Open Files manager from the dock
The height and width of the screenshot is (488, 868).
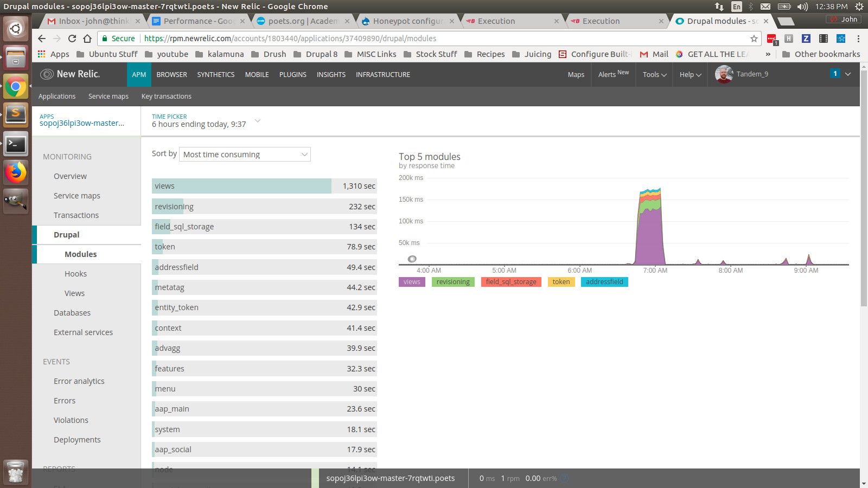[16, 57]
